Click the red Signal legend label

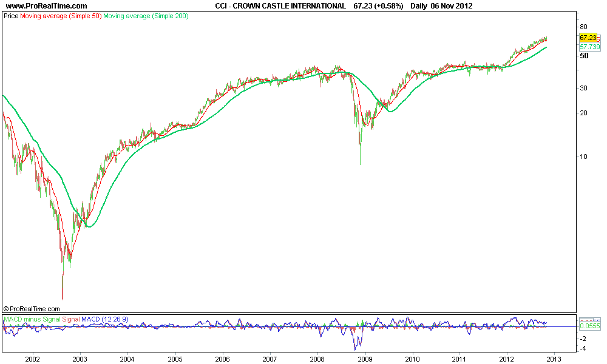[x=71, y=320]
